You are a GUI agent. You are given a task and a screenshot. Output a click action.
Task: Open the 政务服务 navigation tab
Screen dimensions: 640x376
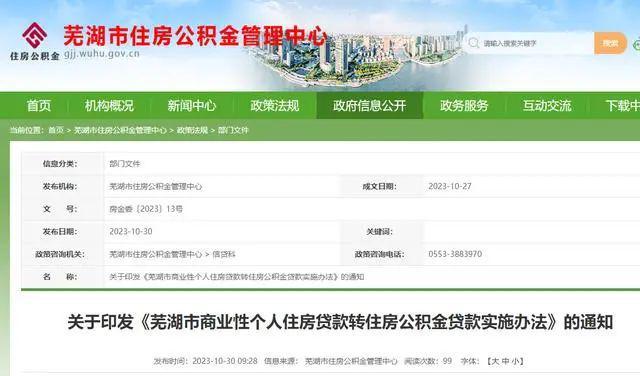click(x=464, y=106)
